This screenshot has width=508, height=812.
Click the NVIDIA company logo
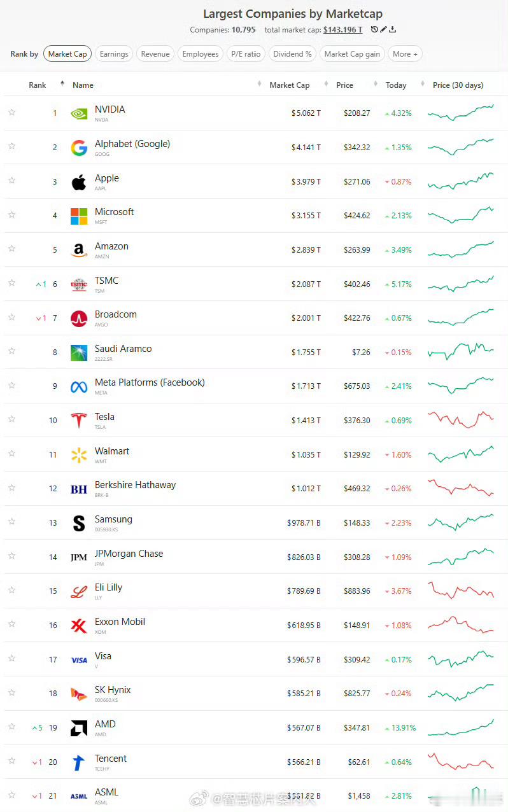(78, 113)
